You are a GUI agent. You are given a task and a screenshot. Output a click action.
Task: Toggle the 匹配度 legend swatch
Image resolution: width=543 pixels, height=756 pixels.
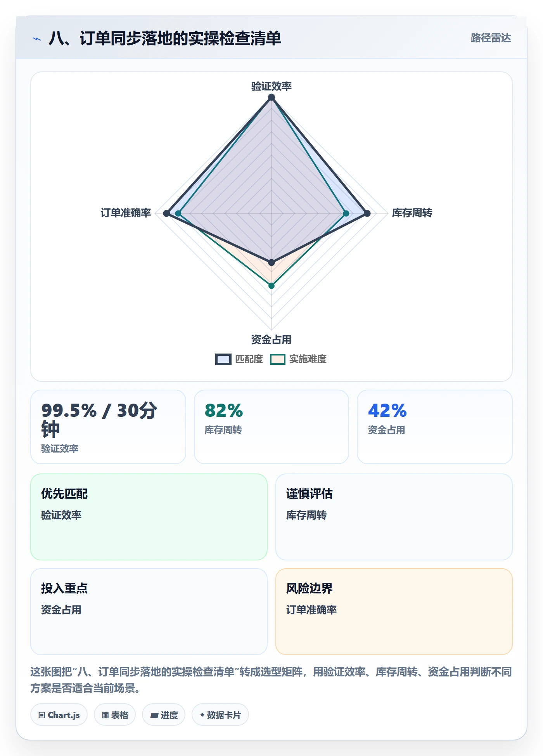(223, 359)
